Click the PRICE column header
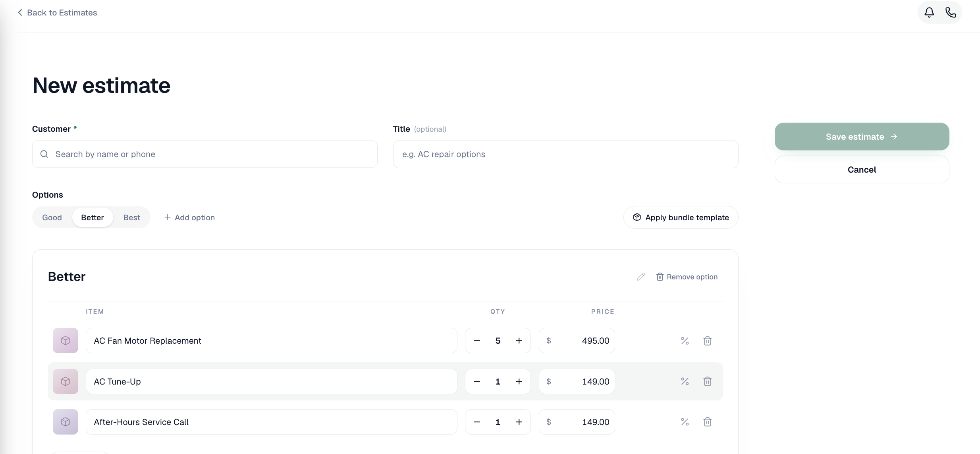 point(602,312)
